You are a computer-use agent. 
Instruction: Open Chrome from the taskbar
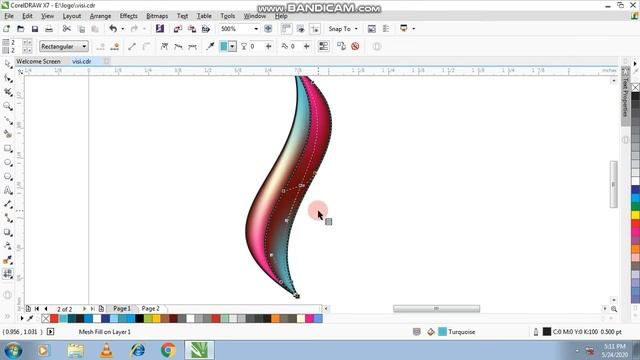tap(168, 350)
